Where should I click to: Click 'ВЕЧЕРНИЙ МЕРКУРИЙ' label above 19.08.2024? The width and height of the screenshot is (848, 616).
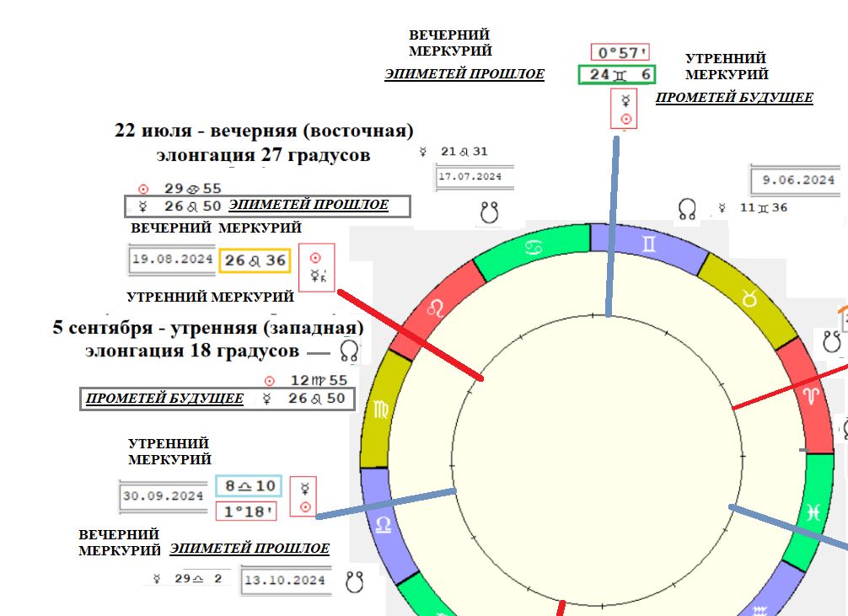pos(217,228)
